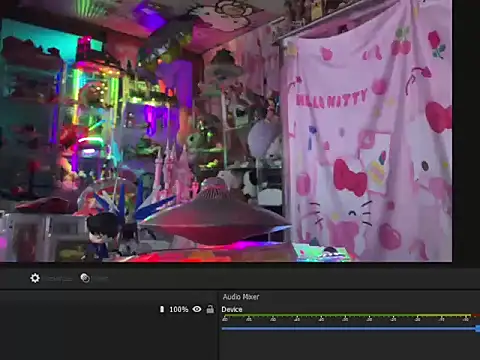Screen dimensions: 480x360
Task: Toggle source visibility with the eye icon
Action: [197, 309]
